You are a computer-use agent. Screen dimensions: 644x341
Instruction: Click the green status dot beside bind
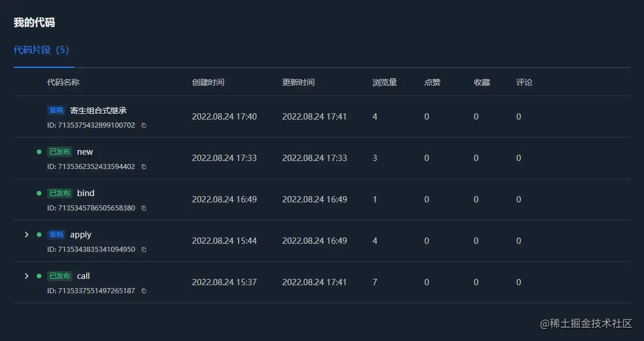39,193
